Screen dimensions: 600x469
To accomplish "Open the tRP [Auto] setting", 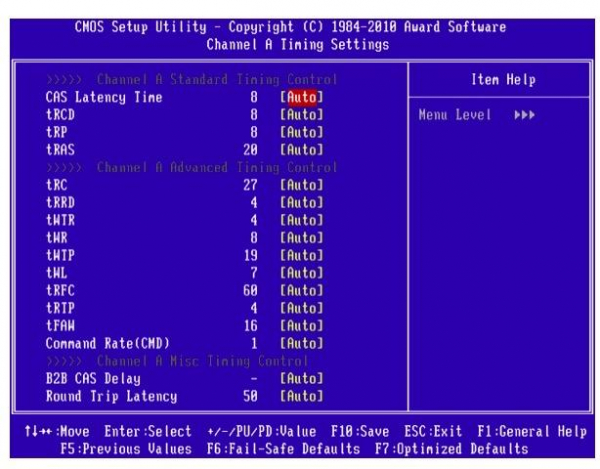I will click(x=302, y=132).
